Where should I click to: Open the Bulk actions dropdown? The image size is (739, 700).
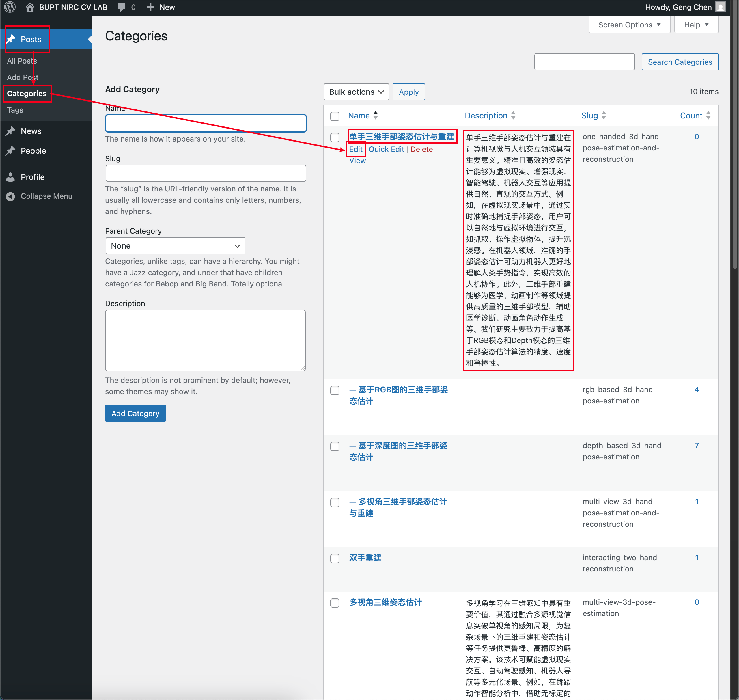click(356, 92)
